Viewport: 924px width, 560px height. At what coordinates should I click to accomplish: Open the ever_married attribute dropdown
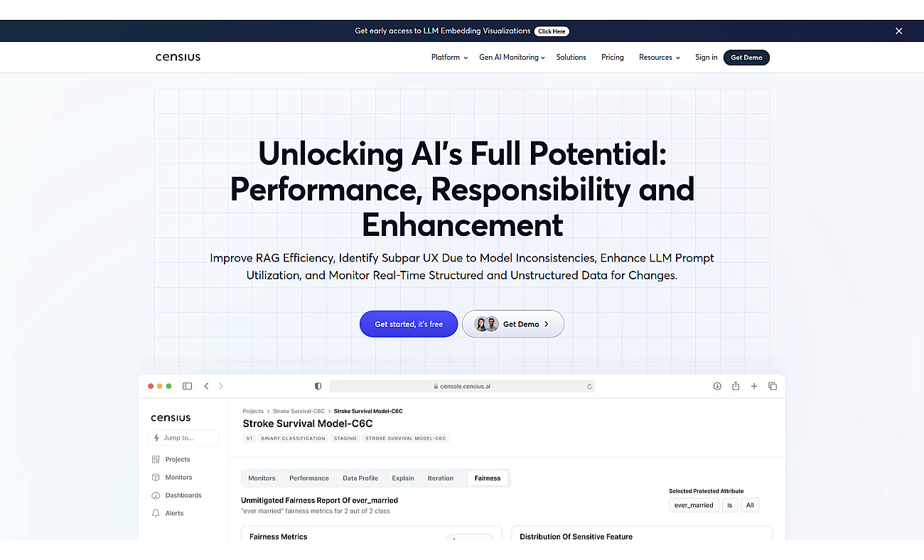pyautogui.click(x=694, y=505)
